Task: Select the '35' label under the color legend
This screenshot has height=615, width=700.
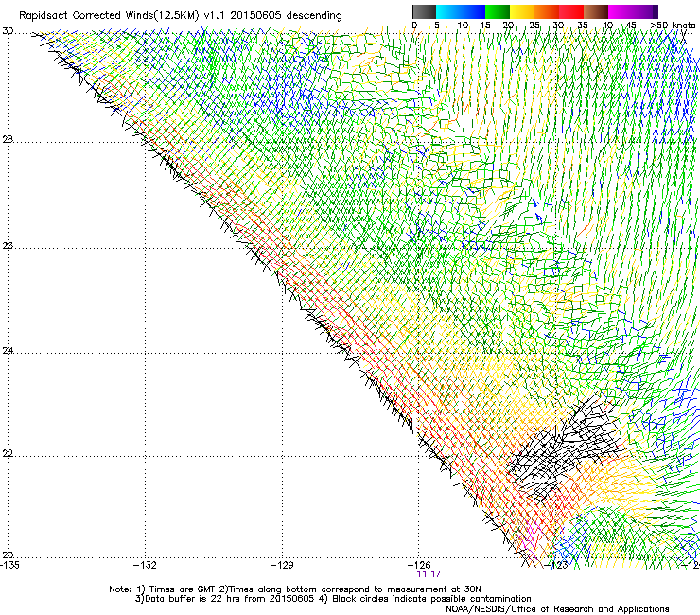Action: 583,26
